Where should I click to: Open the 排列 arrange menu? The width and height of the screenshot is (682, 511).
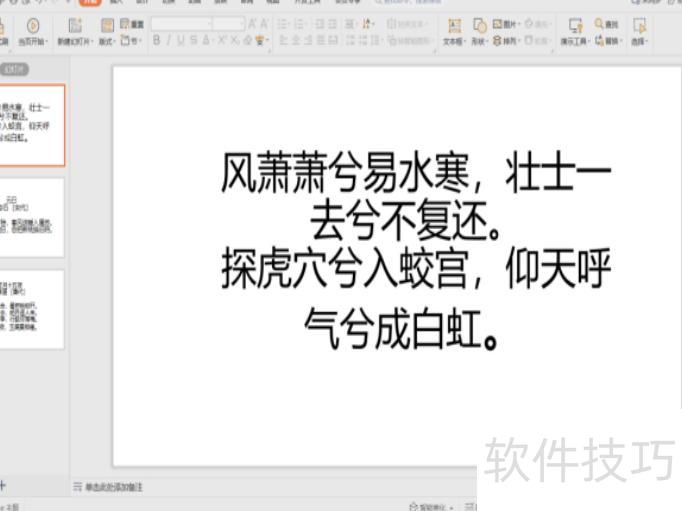[506, 40]
